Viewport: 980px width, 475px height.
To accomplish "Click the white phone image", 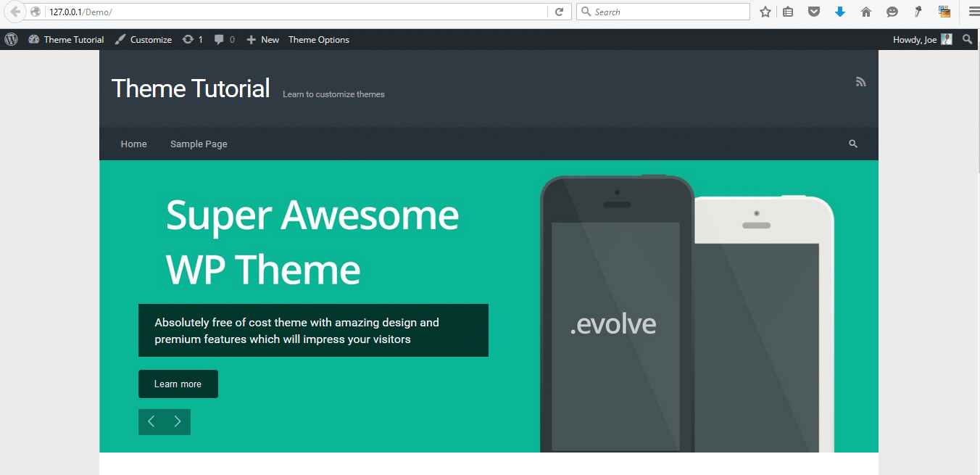I will pos(764,324).
